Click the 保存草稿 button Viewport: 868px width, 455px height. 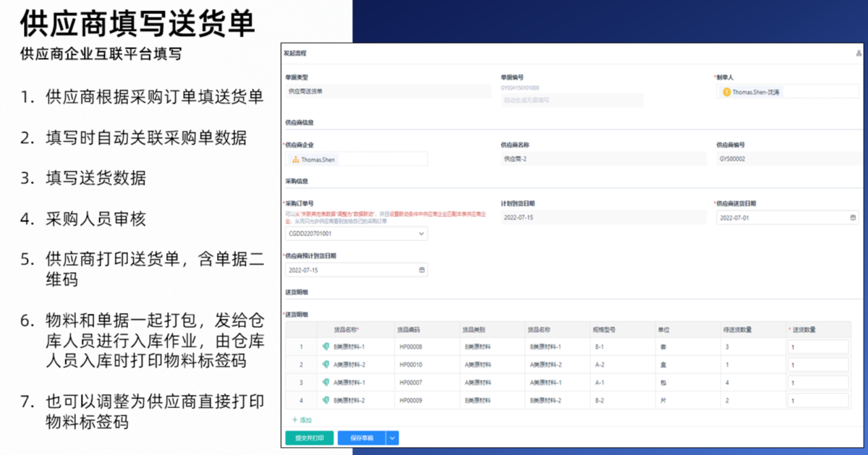[x=362, y=438]
